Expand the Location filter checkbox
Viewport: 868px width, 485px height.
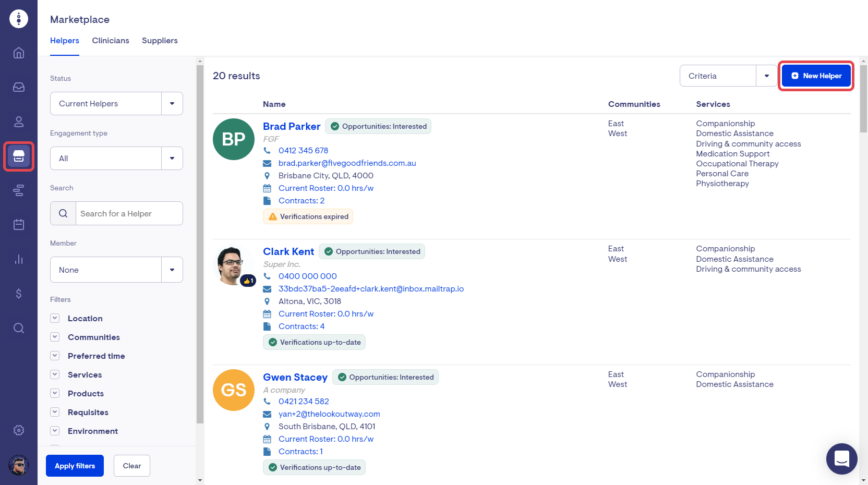55,318
